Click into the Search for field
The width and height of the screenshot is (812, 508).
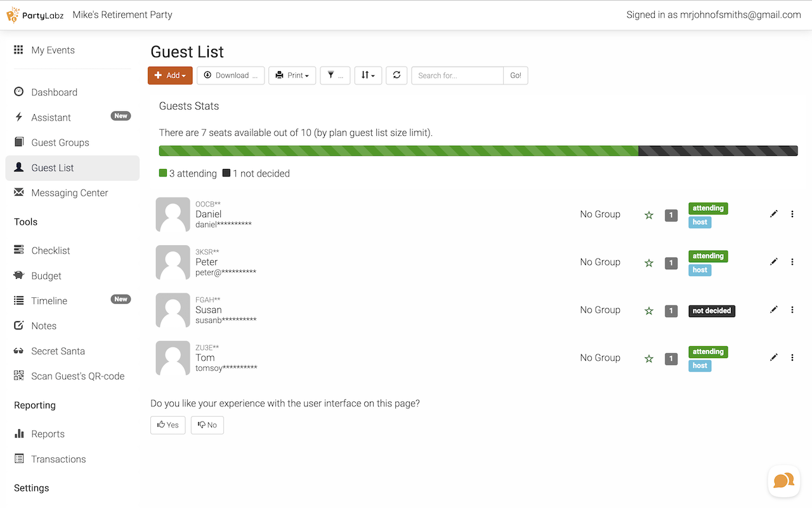tap(457, 75)
